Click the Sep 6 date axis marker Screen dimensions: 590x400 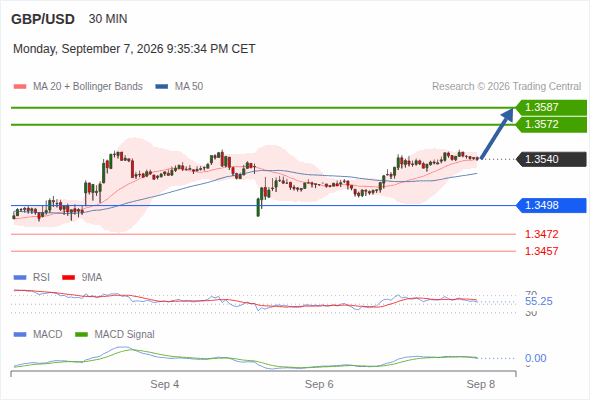pos(319,384)
